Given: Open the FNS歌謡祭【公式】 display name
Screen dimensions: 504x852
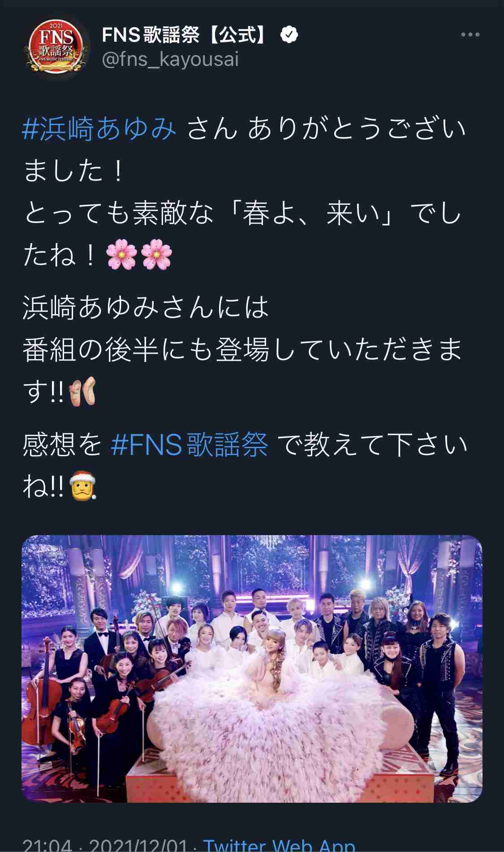Looking at the screenshot, I should (x=185, y=35).
